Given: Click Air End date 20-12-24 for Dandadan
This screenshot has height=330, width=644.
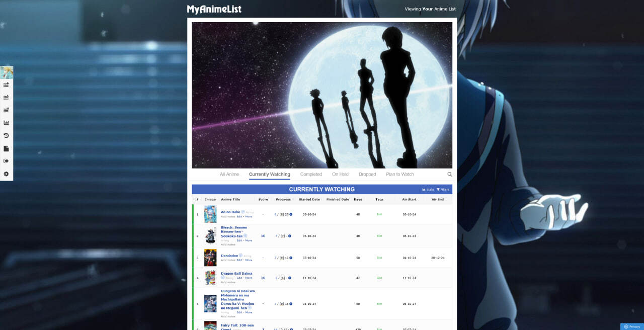Looking at the screenshot, I should click(438, 258).
